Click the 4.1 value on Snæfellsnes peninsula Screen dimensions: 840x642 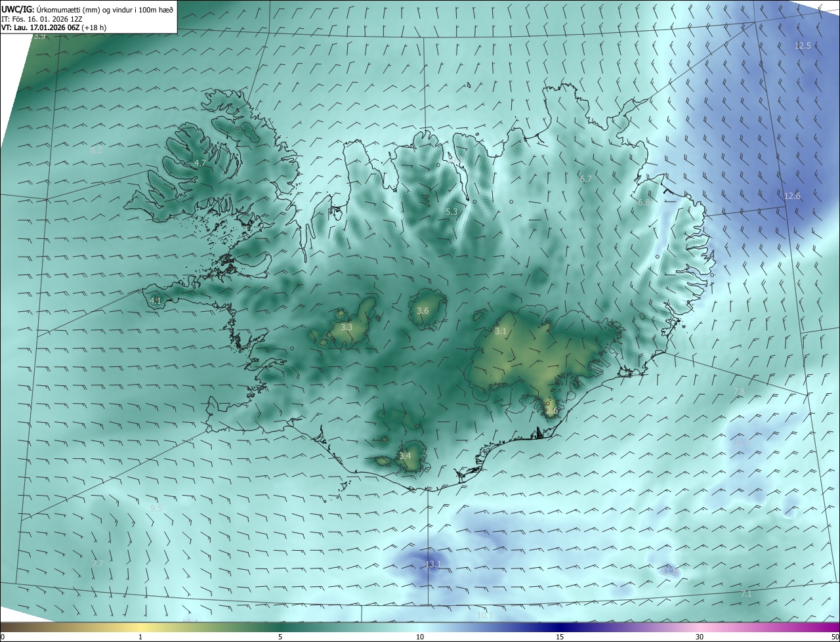tap(156, 301)
